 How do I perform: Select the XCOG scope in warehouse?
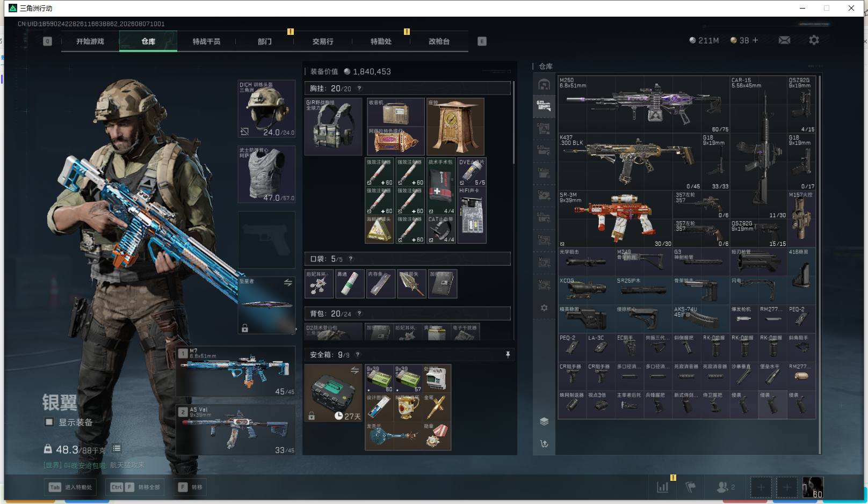tap(587, 290)
